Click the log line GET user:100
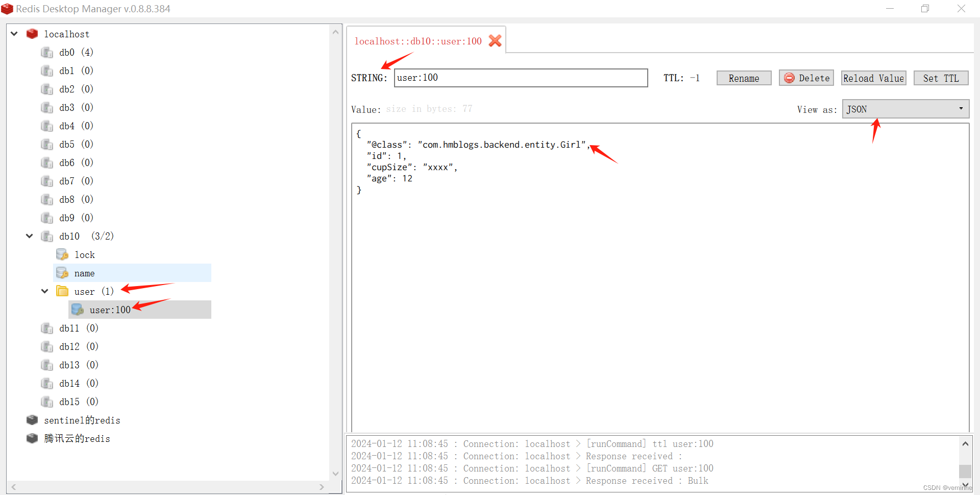The height and width of the screenshot is (495, 980). click(x=532, y=468)
